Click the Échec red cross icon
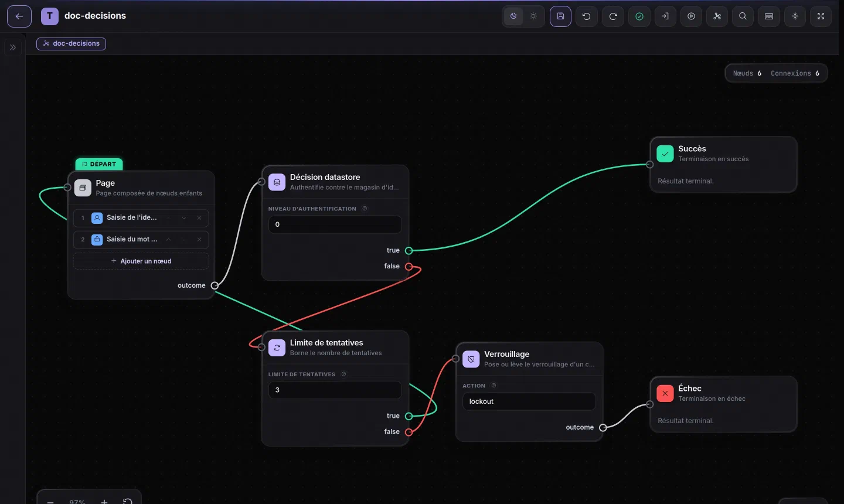844x504 pixels. point(665,393)
